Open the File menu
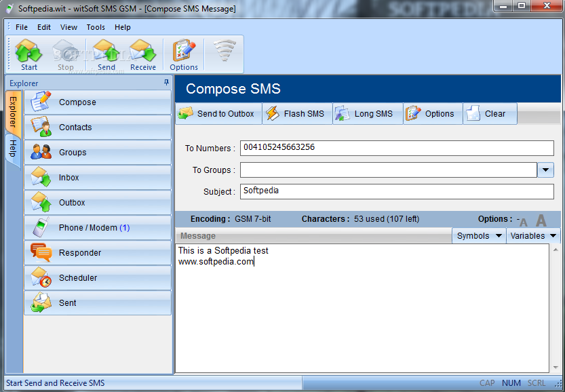The width and height of the screenshot is (565, 392). click(x=22, y=27)
